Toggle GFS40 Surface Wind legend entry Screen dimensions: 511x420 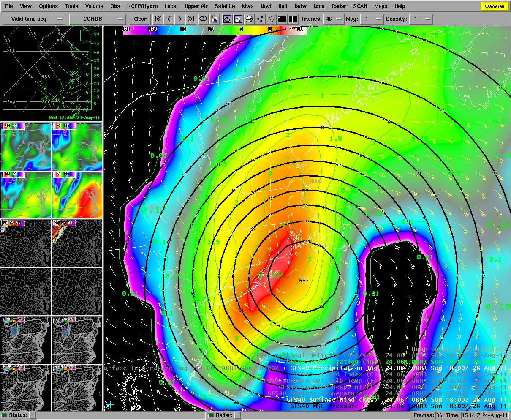point(396,400)
